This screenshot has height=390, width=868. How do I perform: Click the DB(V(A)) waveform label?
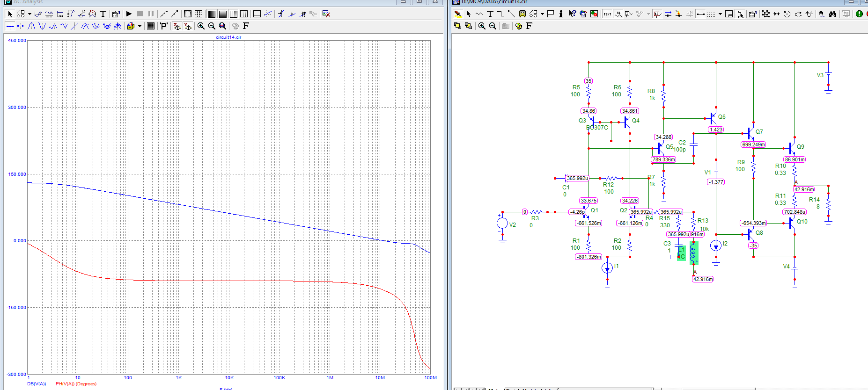[37, 384]
